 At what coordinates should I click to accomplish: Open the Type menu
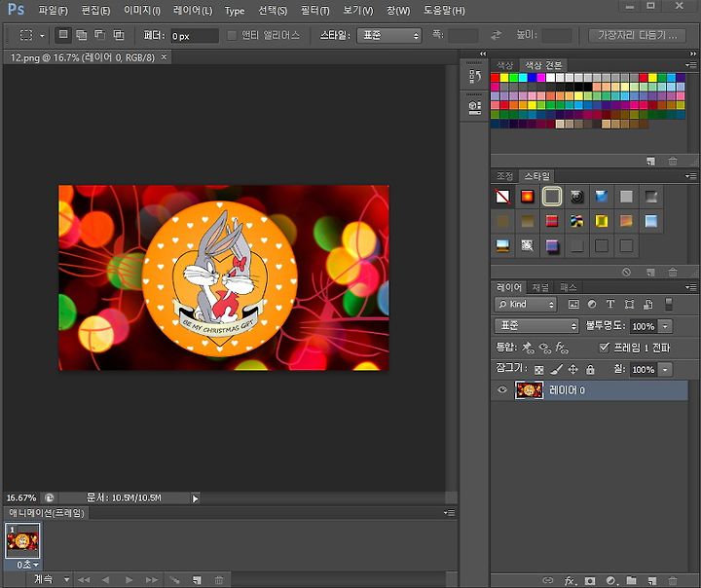[x=235, y=11]
